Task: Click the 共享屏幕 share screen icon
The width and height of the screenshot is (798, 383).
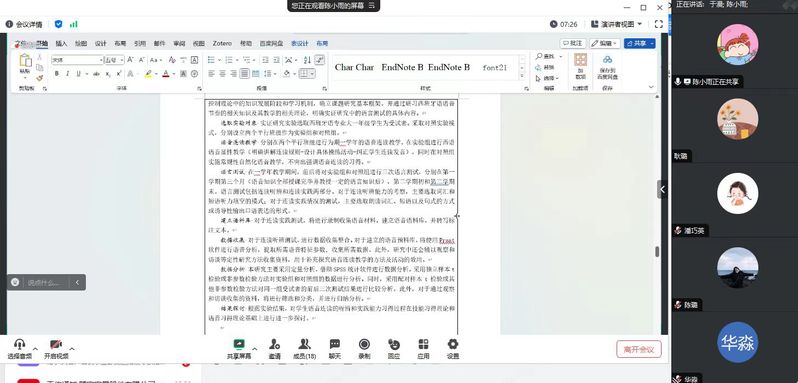Action: [239, 349]
